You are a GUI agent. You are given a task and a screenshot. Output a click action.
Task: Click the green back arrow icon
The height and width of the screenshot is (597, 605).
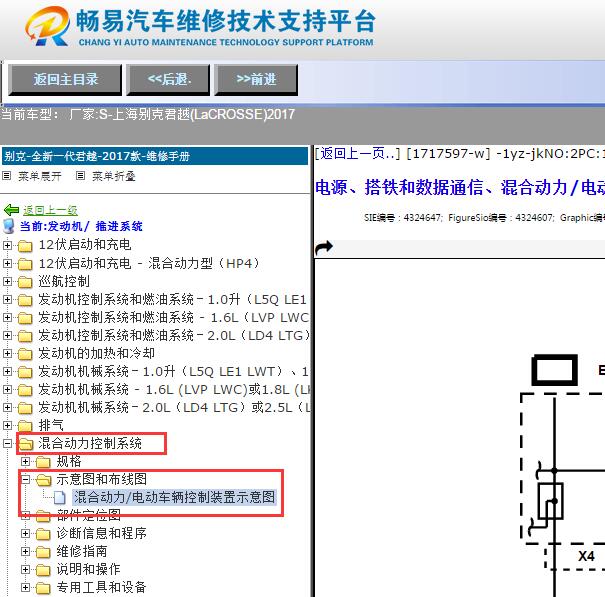coord(11,210)
